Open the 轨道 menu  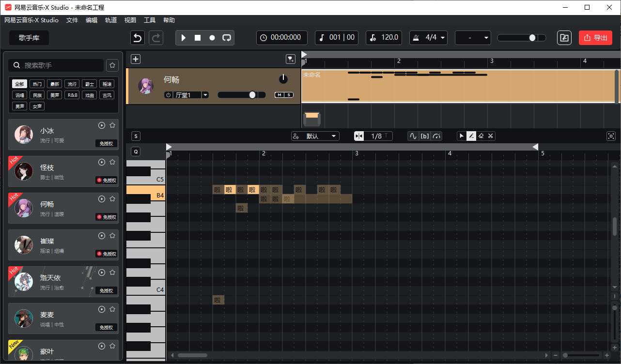coord(111,20)
